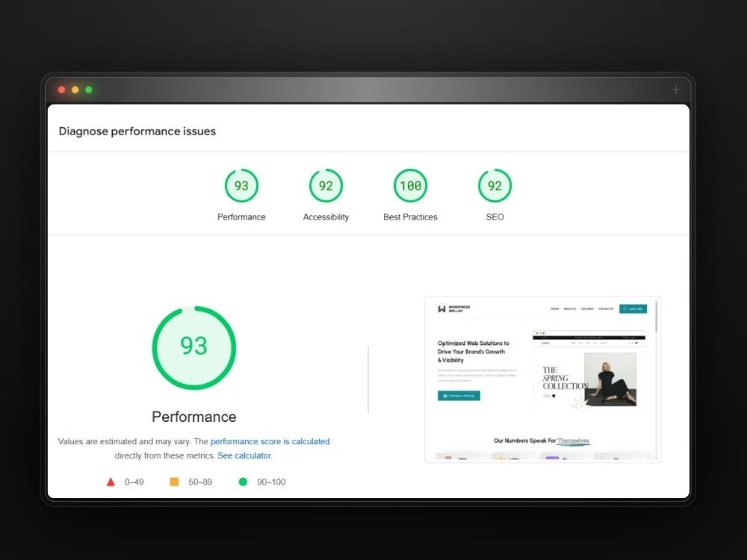The image size is (747, 560).
Task: Click Our Numbers Speak For Themselves text
Action: coord(542,441)
